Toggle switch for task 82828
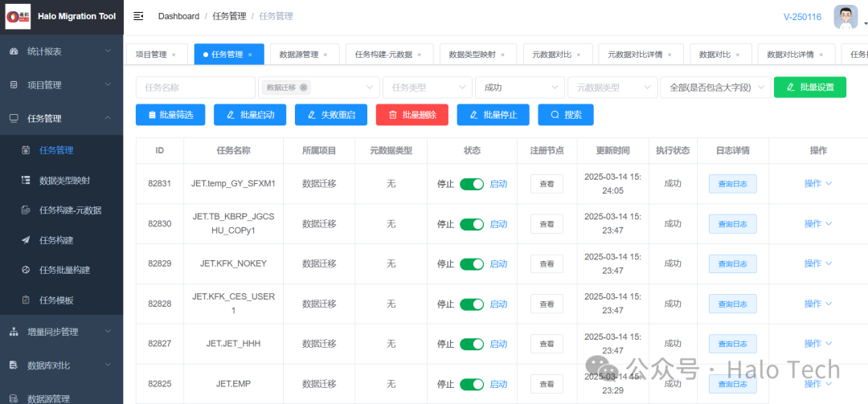Screen dimensions: 868x404 [x=472, y=304]
